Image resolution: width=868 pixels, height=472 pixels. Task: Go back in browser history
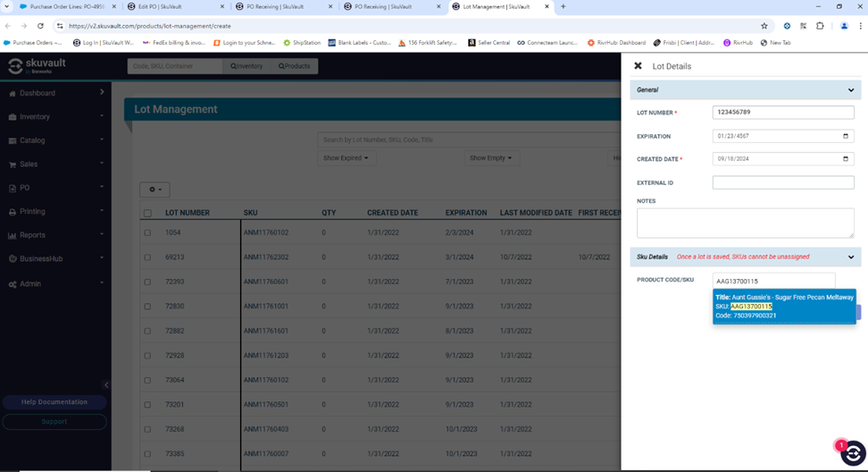click(8, 26)
